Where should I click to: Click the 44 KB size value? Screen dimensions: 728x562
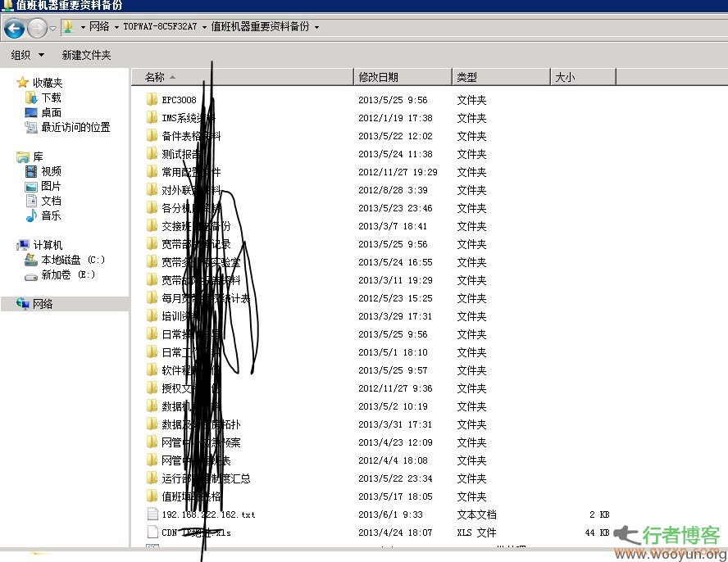pyautogui.click(x=597, y=533)
